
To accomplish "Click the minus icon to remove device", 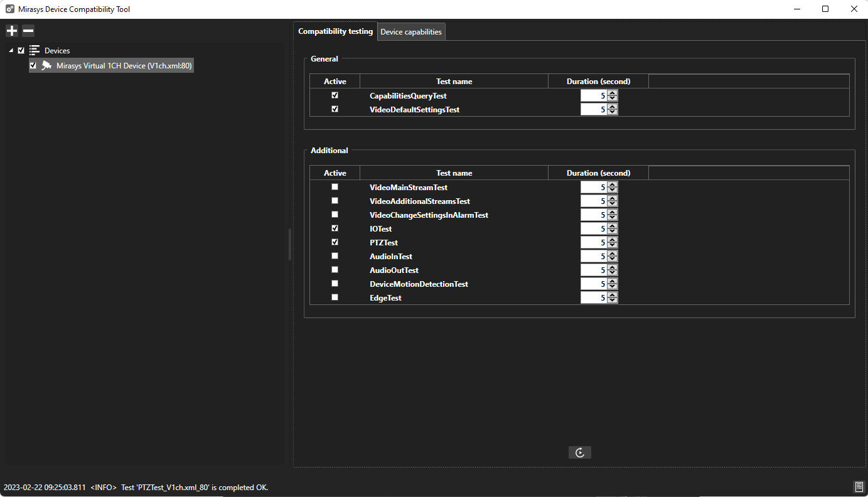I will click(x=28, y=31).
